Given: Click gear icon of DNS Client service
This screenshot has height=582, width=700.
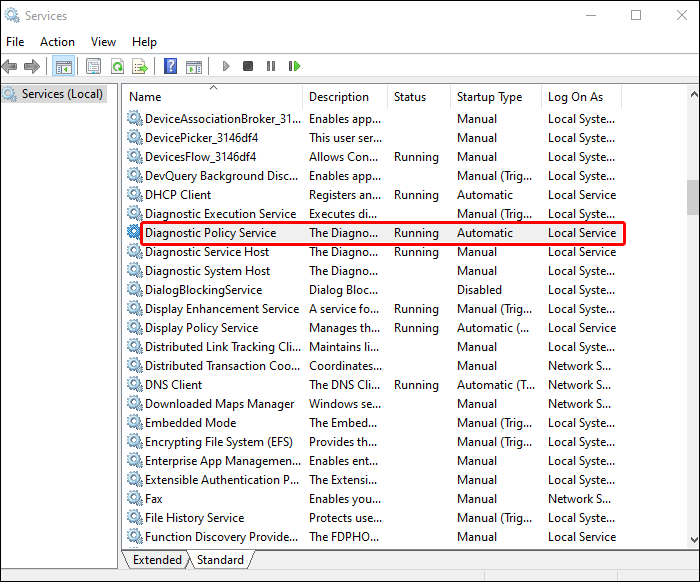Looking at the screenshot, I should tap(134, 384).
